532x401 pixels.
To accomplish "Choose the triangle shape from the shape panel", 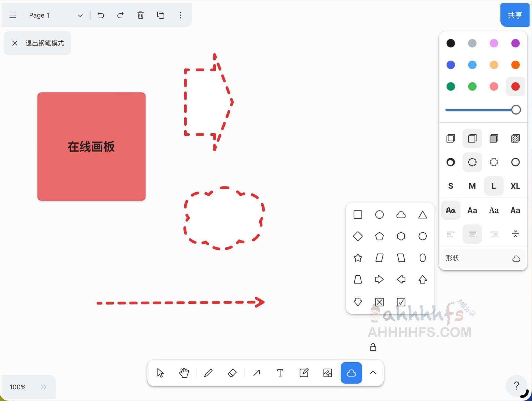I will (423, 214).
